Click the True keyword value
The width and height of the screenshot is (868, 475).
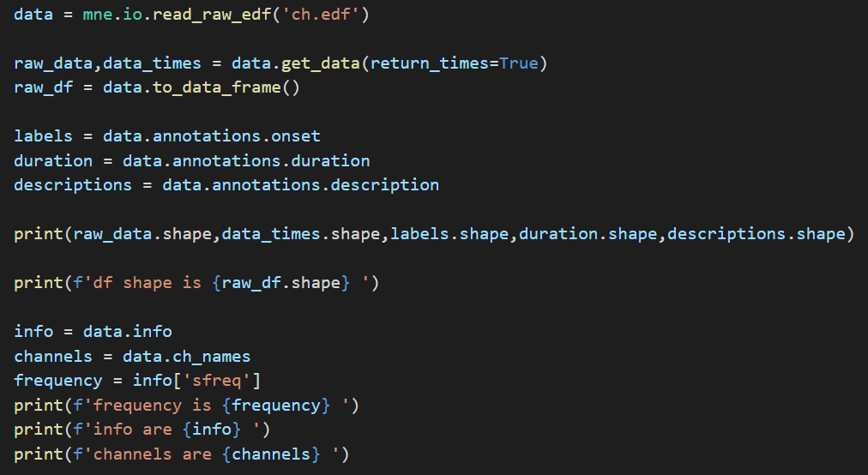(518, 63)
